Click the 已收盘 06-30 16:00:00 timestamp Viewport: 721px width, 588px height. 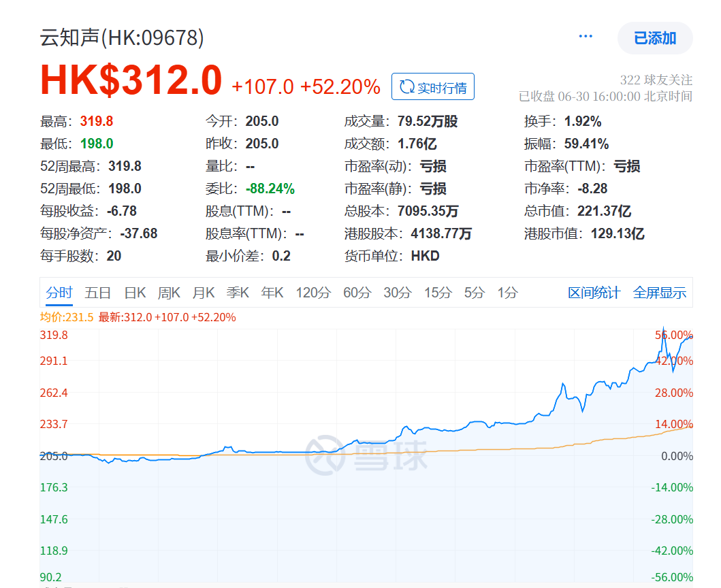point(605,96)
